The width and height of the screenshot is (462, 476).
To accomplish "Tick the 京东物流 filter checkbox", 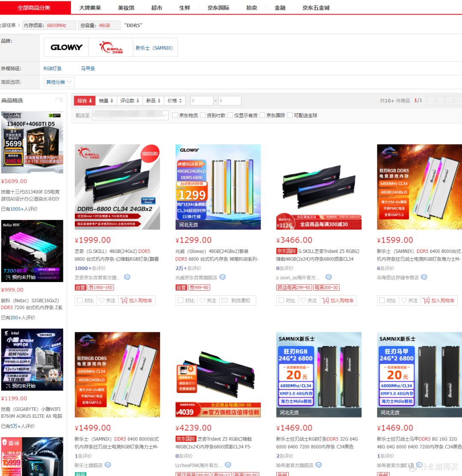I will click(x=175, y=115).
